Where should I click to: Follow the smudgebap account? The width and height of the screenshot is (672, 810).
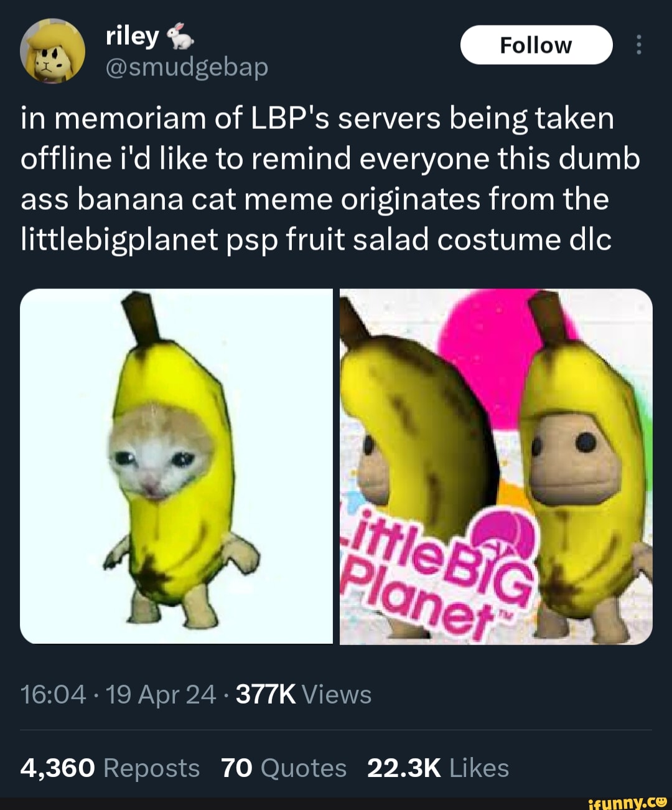click(x=536, y=45)
